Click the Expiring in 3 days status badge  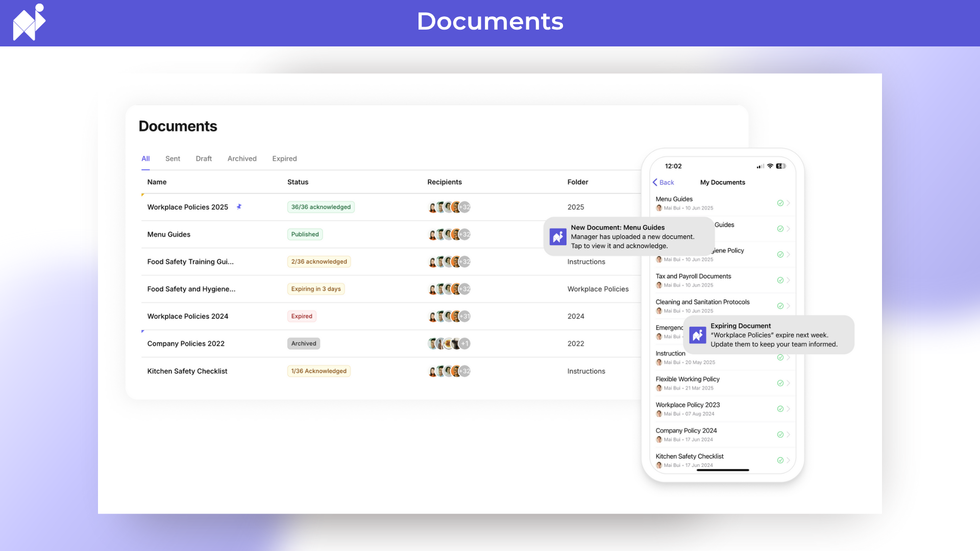click(x=316, y=289)
